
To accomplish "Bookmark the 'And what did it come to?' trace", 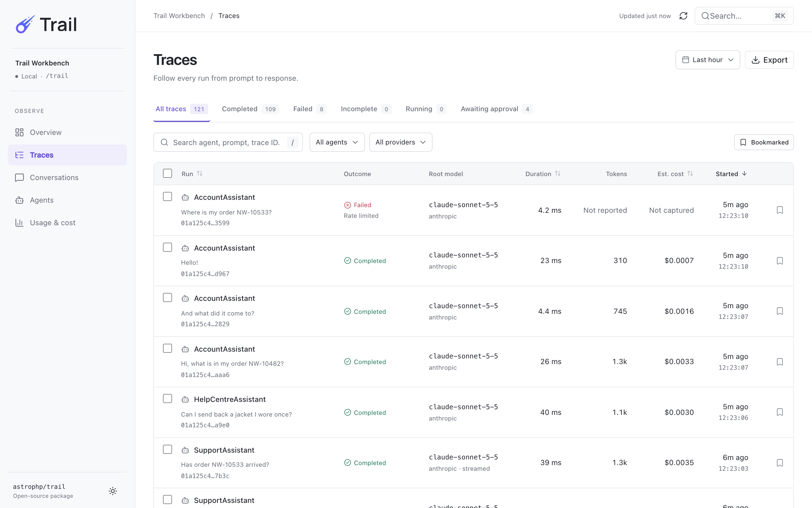I will tap(780, 311).
